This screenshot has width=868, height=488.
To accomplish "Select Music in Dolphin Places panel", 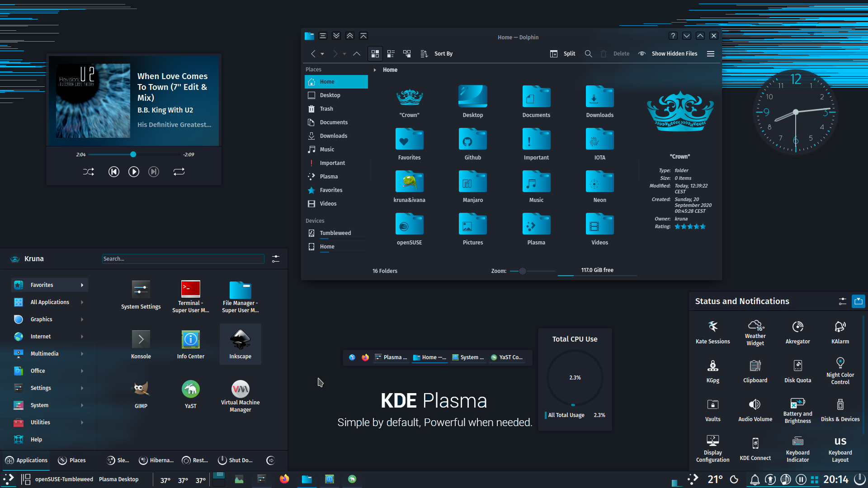I will pos(336,150).
